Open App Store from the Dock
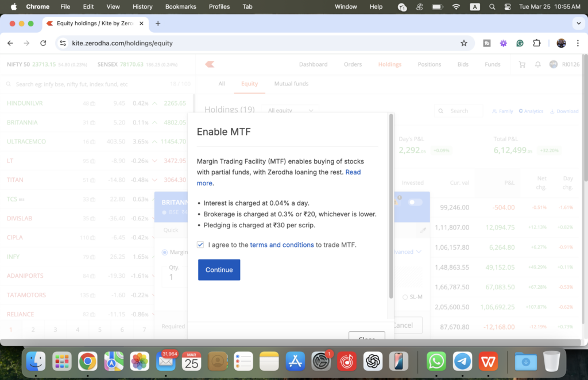The image size is (588, 380). [x=295, y=361]
